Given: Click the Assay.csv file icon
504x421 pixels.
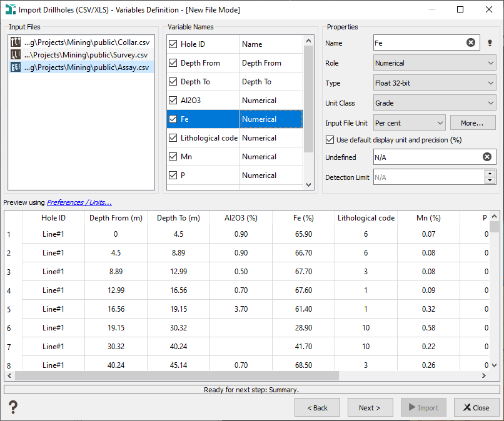Looking at the screenshot, I should [x=16, y=67].
